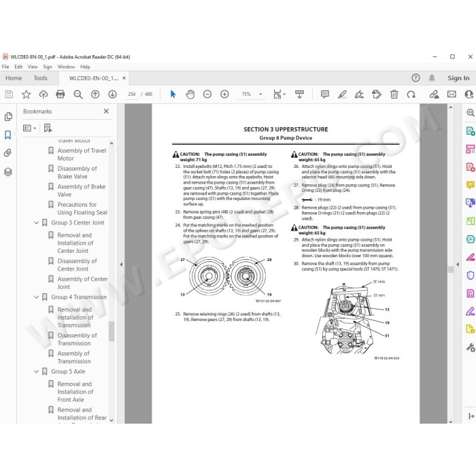This screenshot has height=476, width=476.
Task: Open the Edit menu
Action: click(x=18, y=67)
